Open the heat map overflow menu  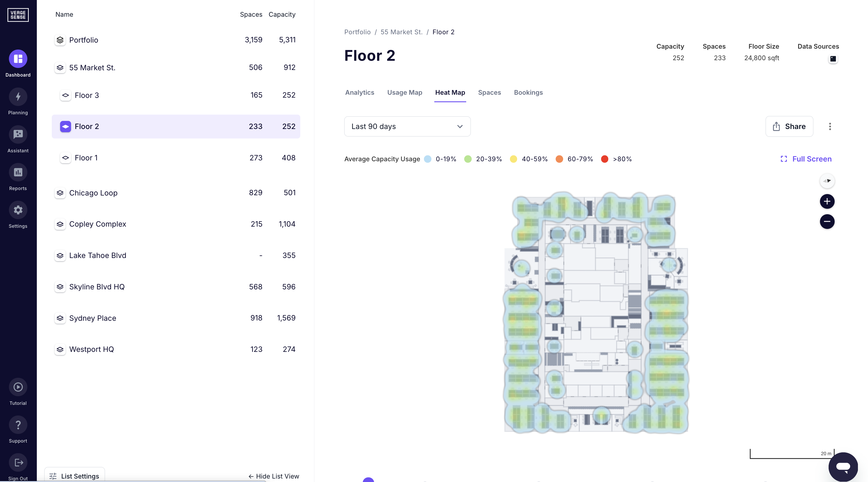pyautogui.click(x=830, y=126)
